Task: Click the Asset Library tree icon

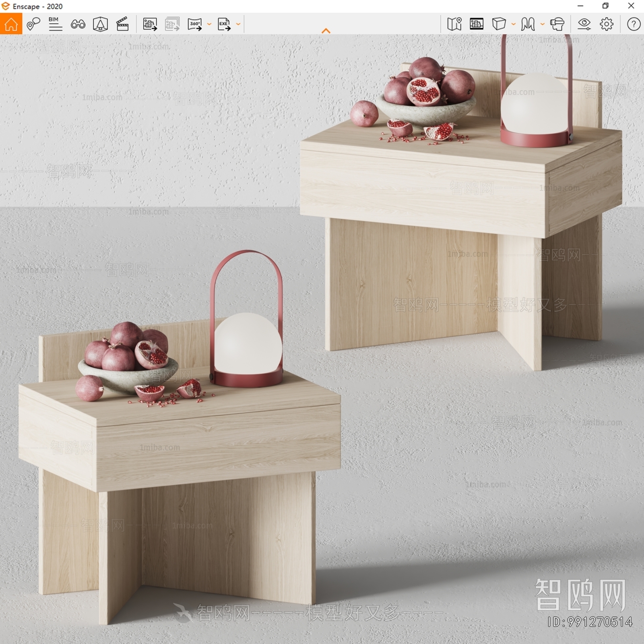Action: (x=100, y=24)
